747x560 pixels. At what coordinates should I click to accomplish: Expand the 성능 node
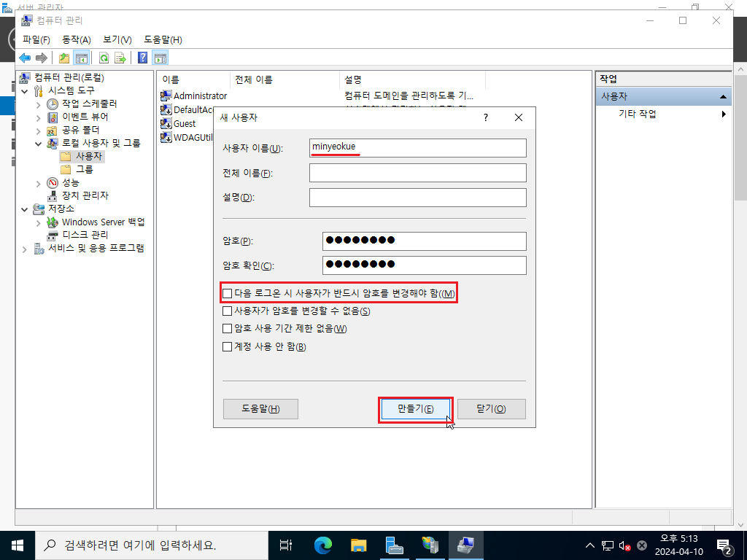click(x=39, y=183)
